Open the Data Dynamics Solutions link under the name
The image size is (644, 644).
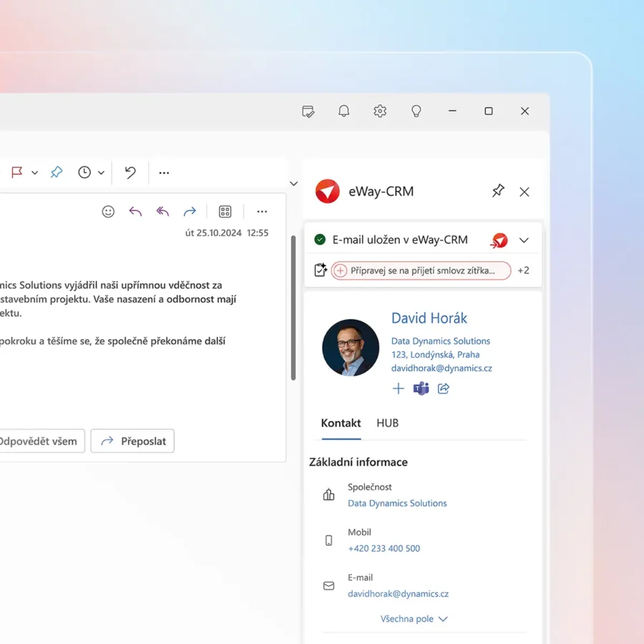[x=440, y=341]
